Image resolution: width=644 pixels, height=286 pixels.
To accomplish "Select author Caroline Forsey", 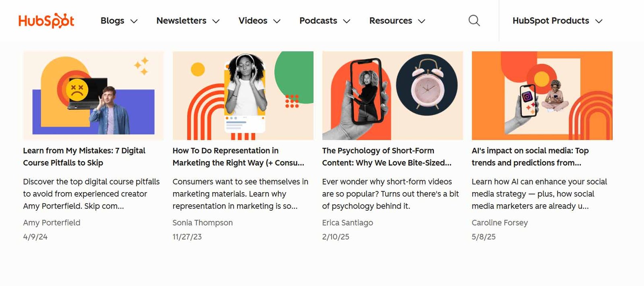I will [500, 223].
